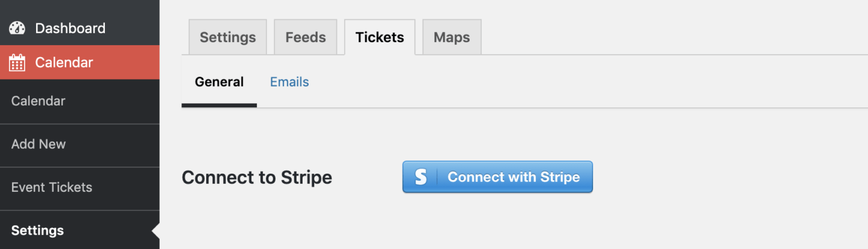Click the Connect to Stripe heading text
The image size is (868, 249).
click(257, 177)
